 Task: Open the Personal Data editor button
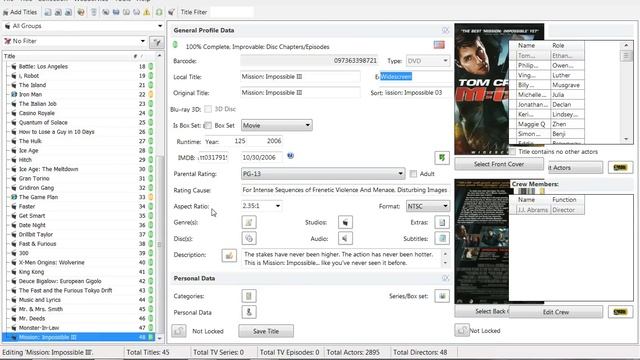[x=249, y=312]
